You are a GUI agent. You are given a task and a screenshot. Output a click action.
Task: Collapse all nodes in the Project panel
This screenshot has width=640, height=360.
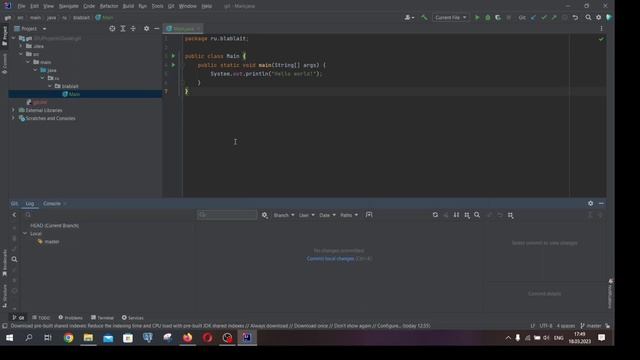133,29
